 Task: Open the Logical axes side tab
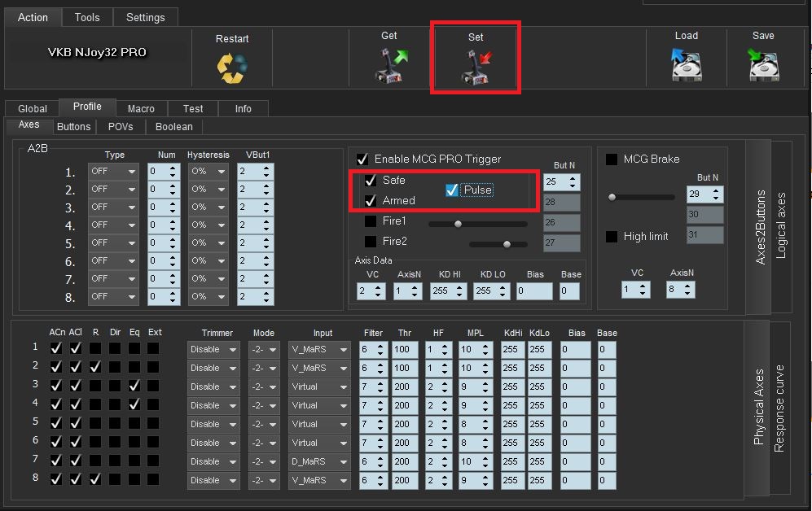pyautogui.click(x=780, y=225)
